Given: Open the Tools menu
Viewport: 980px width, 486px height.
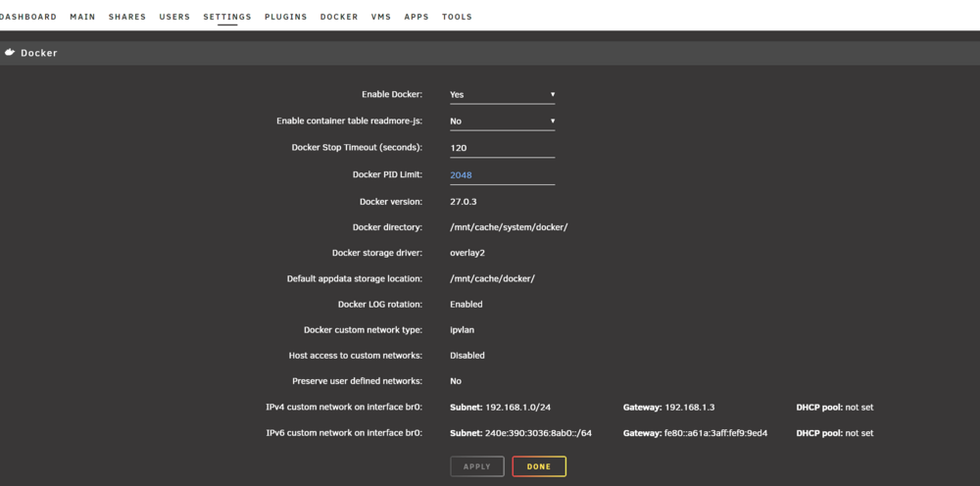Looking at the screenshot, I should [457, 17].
